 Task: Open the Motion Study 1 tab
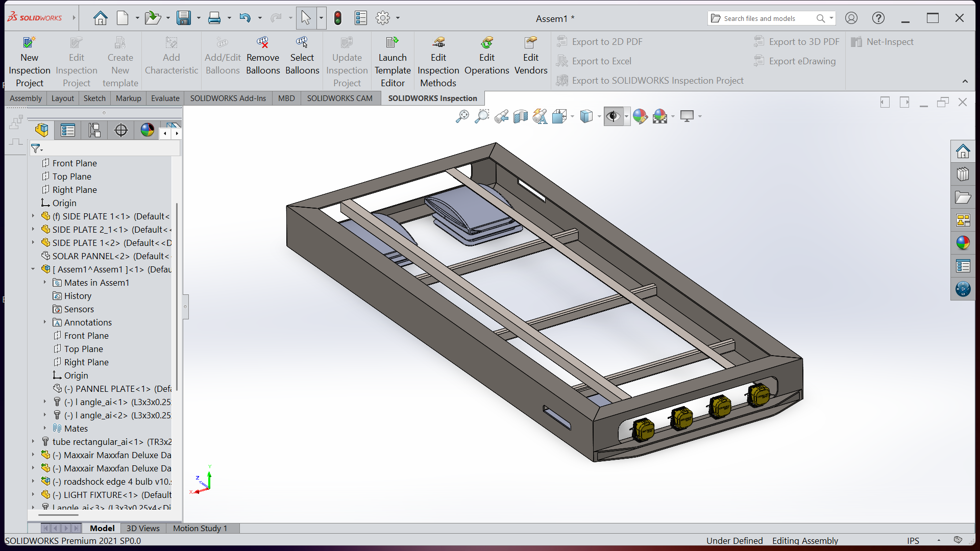tap(200, 529)
